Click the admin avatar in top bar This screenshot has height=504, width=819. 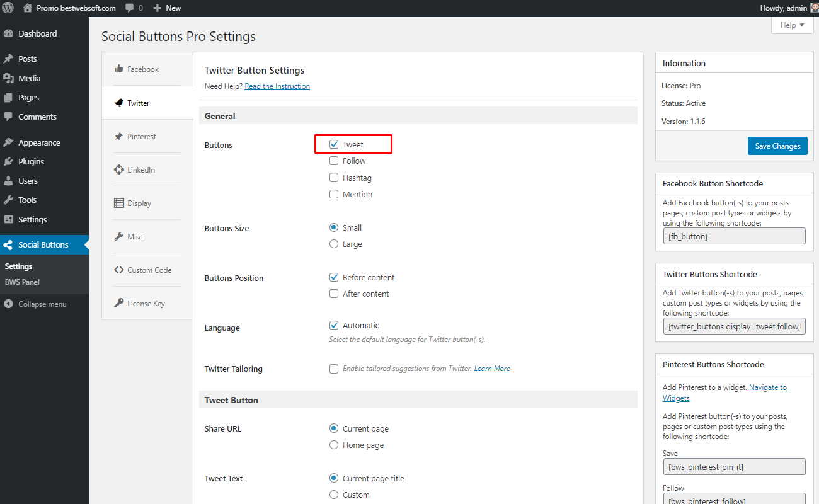pos(814,8)
